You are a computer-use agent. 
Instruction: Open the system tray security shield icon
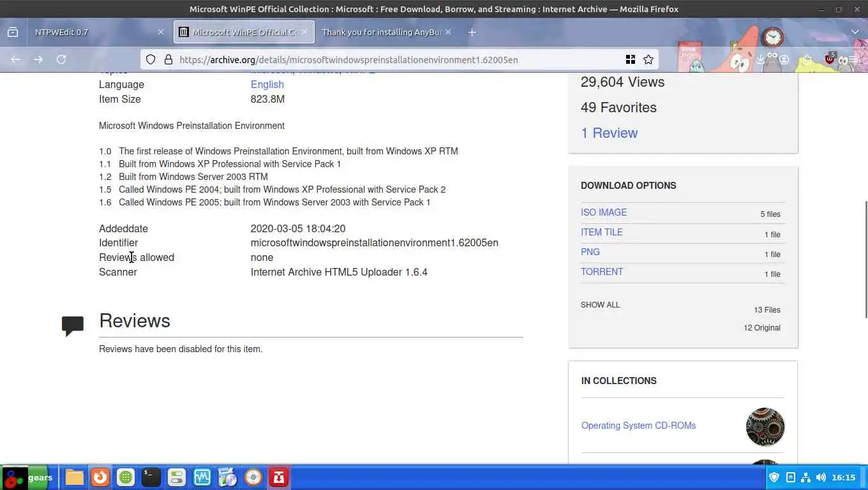[774, 477]
